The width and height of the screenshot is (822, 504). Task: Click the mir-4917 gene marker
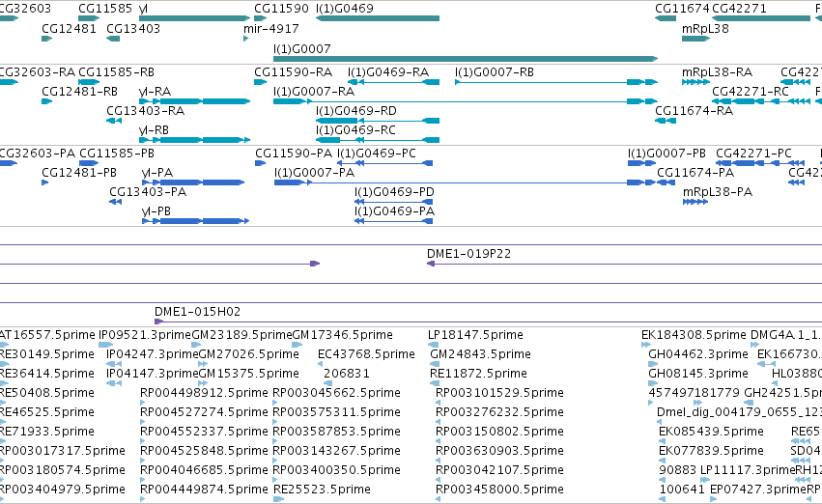coord(246,39)
